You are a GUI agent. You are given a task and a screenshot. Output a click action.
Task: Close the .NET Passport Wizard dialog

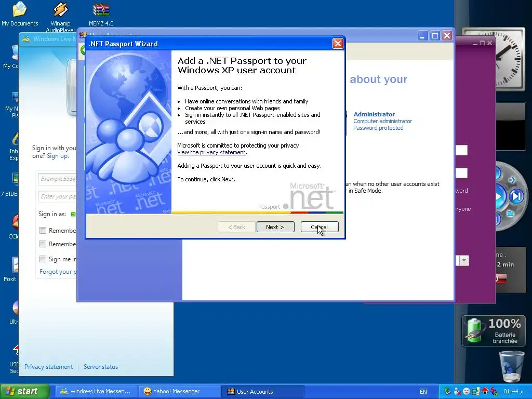point(338,44)
